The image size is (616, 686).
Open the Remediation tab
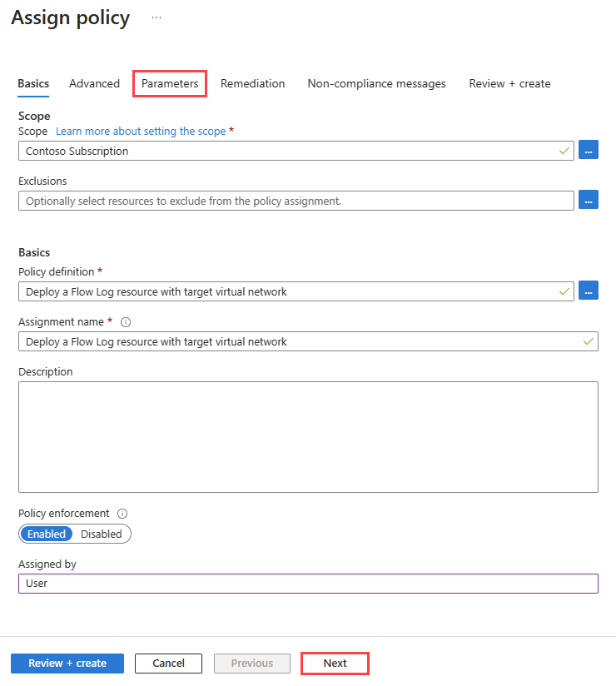coord(252,83)
